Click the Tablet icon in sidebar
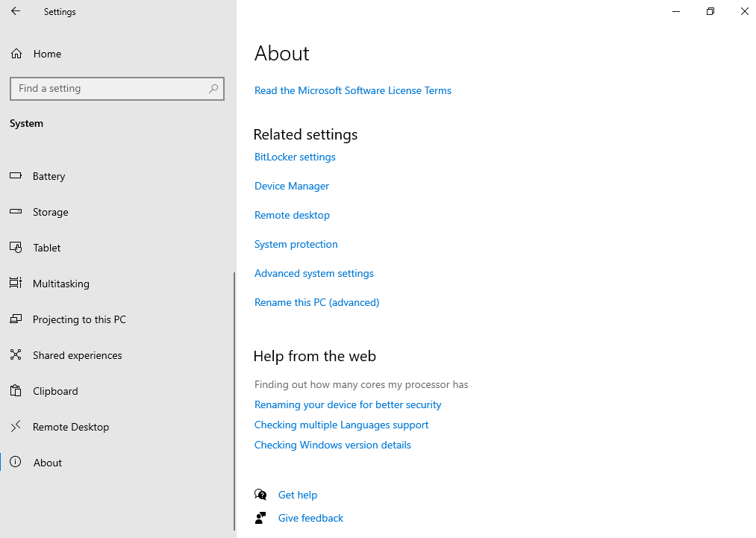 point(16,248)
